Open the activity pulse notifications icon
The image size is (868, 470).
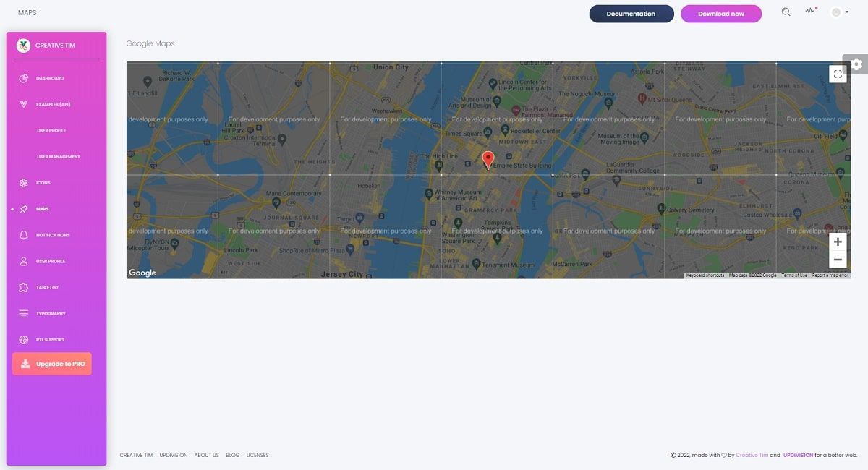[811, 12]
